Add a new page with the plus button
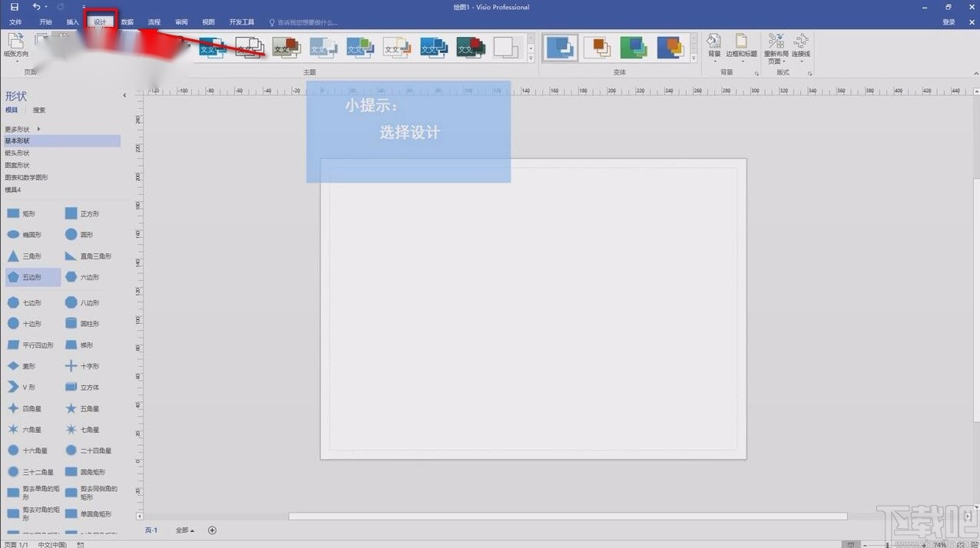 212,530
